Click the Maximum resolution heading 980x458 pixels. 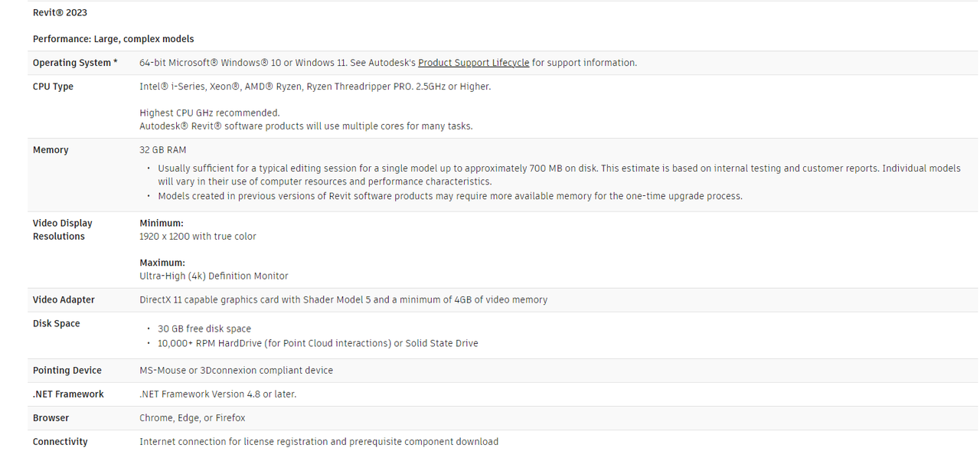pyautogui.click(x=162, y=263)
